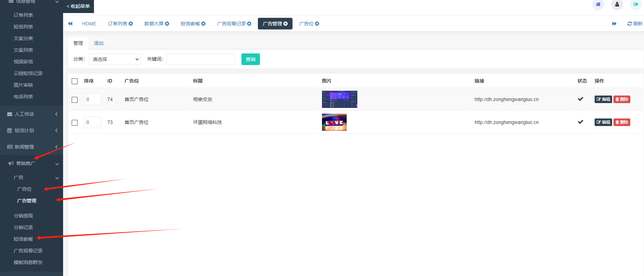This screenshot has height=276, width=644.
Task: Click the link URL for 相亲交友 row
Action: 506,99
